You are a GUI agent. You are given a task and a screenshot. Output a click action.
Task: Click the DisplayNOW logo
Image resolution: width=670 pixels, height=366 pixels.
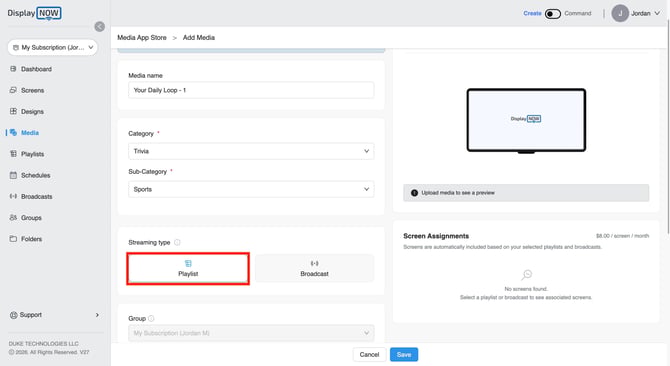(35, 13)
